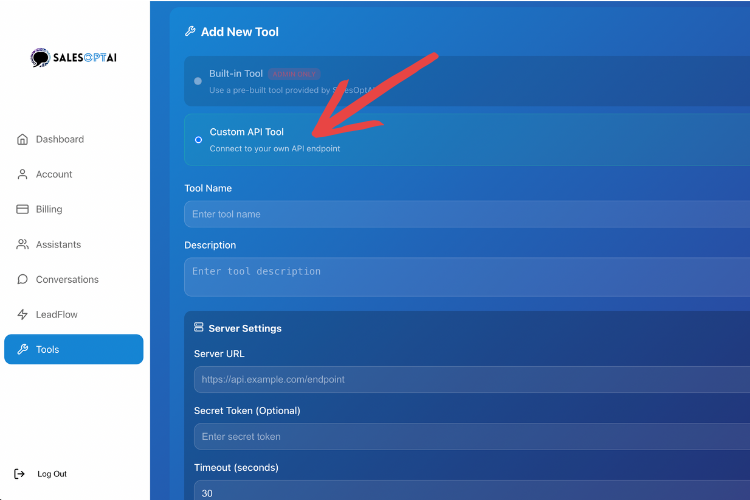This screenshot has width=750, height=500.
Task: Click the Log Out link
Action: pyautogui.click(x=52, y=474)
